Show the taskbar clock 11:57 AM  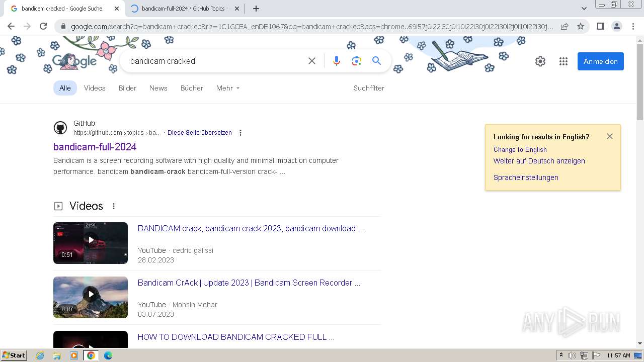(618, 355)
